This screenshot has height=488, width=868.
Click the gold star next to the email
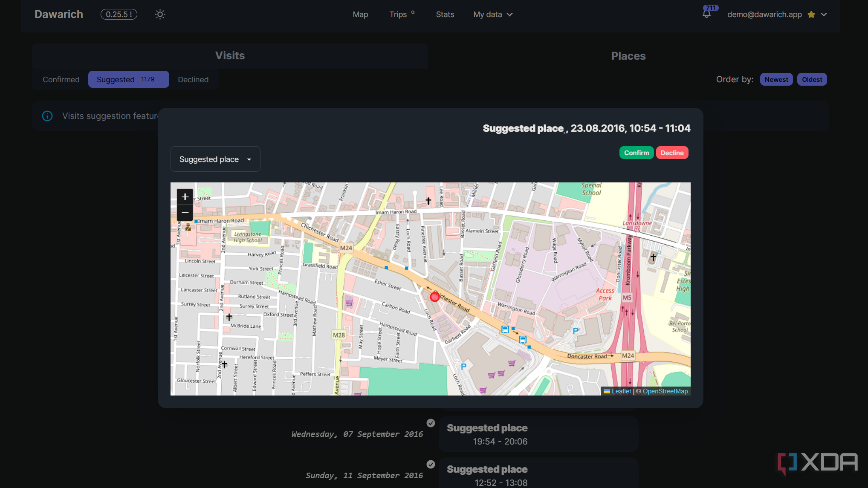(811, 14)
